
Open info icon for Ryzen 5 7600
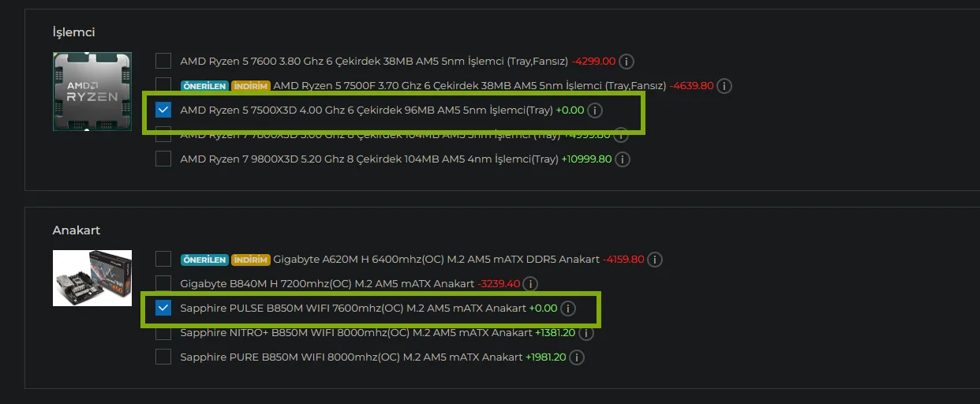point(627,62)
